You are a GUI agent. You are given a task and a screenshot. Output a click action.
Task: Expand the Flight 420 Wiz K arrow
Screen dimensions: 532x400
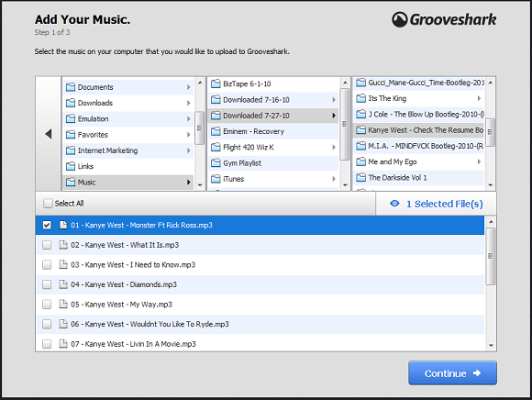point(334,147)
